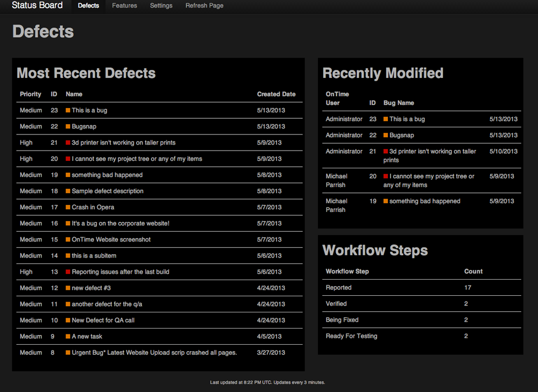Click 'Urgent Bug* Latest Website Upload scrip crashed' name
Image resolution: width=538 pixels, height=392 pixels.
tap(154, 353)
